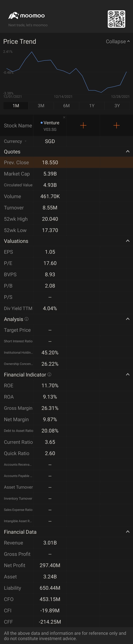Click the info icon beside Financial Indicator

[49, 375]
